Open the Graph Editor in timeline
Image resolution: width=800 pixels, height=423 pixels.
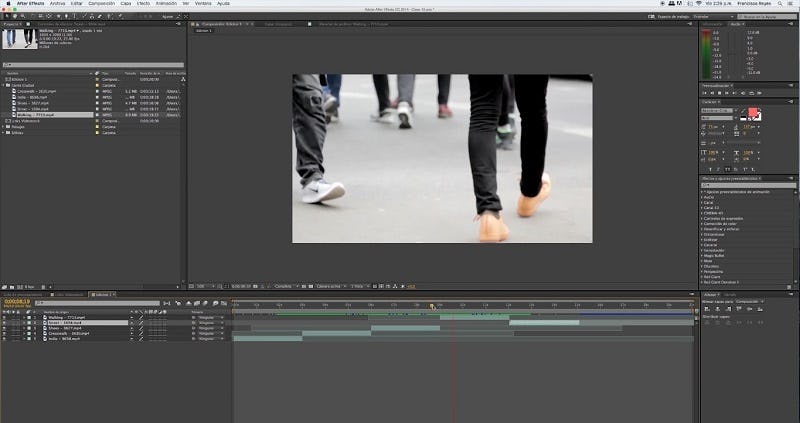tap(224, 303)
